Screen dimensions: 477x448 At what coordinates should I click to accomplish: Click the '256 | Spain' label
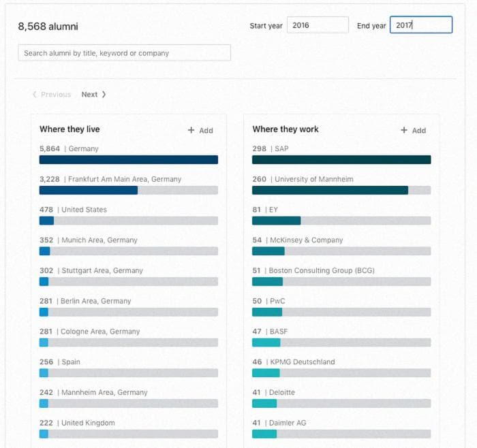pos(60,362)
